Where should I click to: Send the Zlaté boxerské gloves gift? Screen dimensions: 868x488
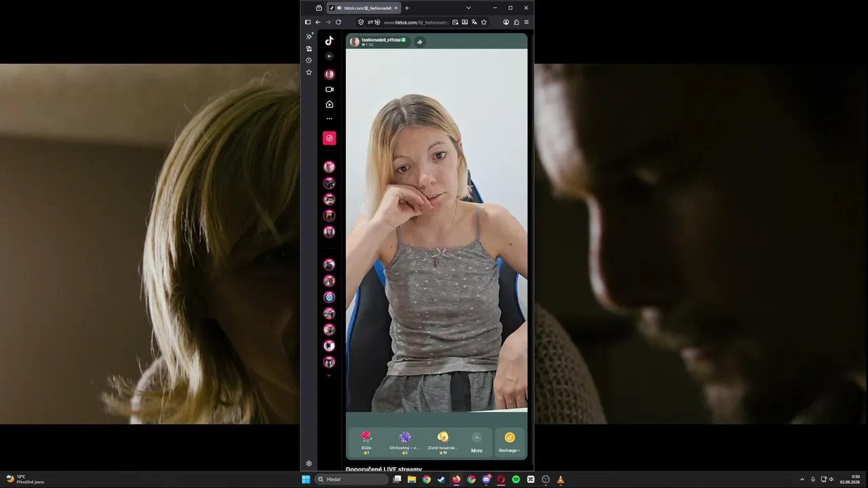click(442, 441)
